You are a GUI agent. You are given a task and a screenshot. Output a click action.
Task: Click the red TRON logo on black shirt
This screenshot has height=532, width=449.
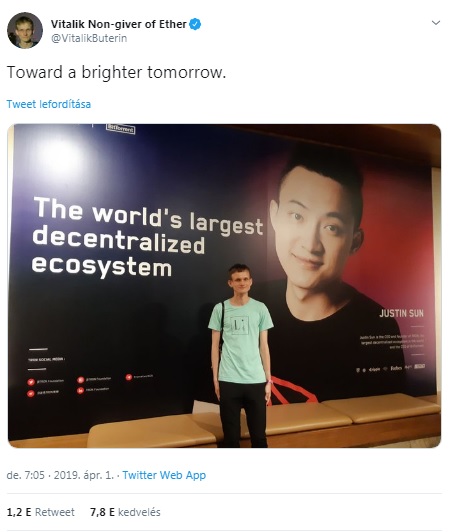click(x=292, y=391)
